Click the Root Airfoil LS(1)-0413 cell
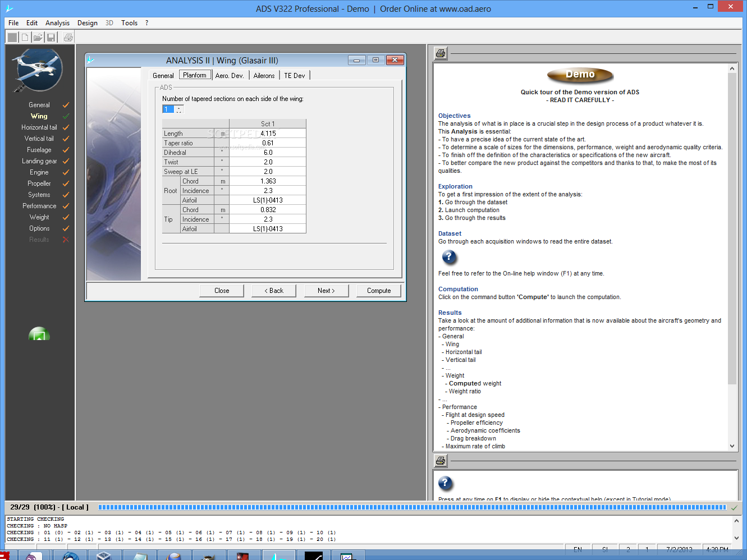Image resolution: width=747 pixels, height=560 pixels. (x=268, y=200)
